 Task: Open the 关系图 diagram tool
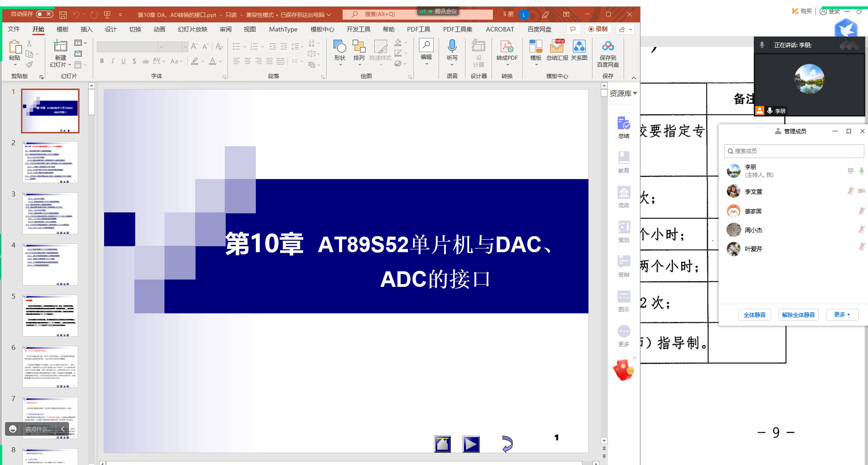pyautogui.click(x=579, y=47)
